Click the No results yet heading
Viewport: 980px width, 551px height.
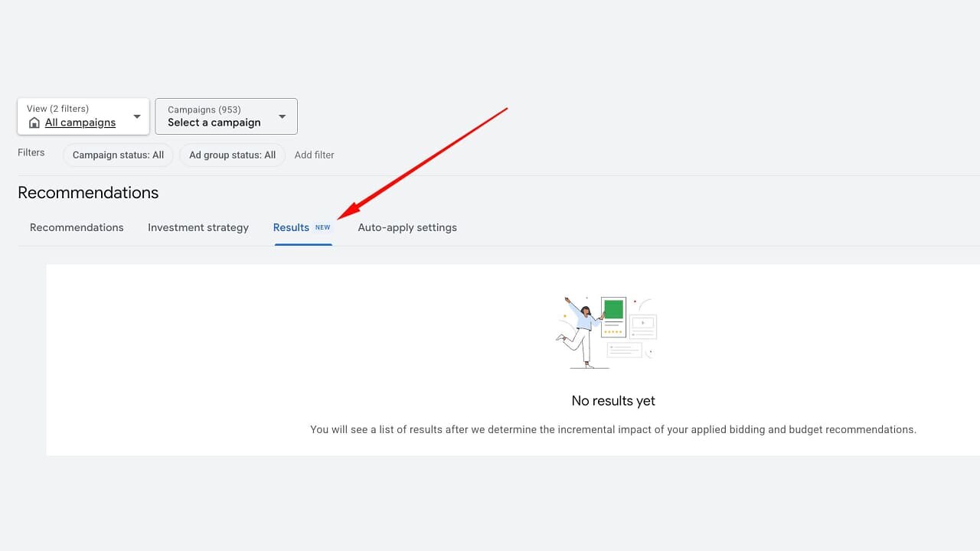click(613, 401)
